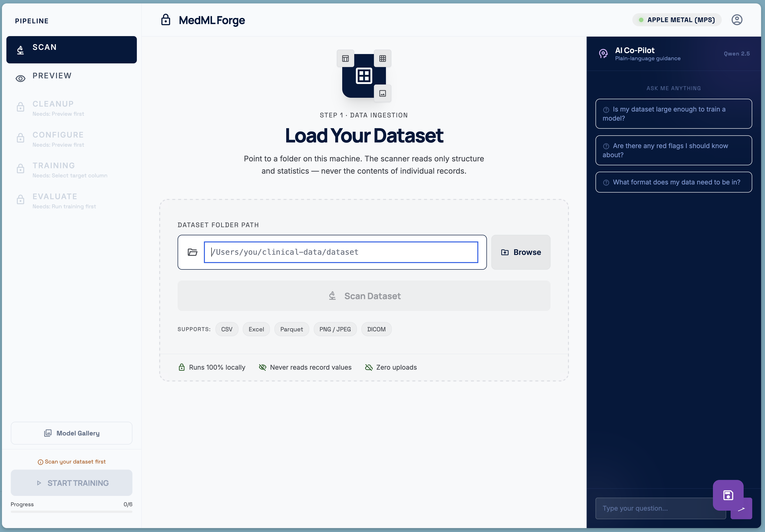Screen dimensions: 765x532
Task: Click the image tile icon below grid
Action: (382, 94)
